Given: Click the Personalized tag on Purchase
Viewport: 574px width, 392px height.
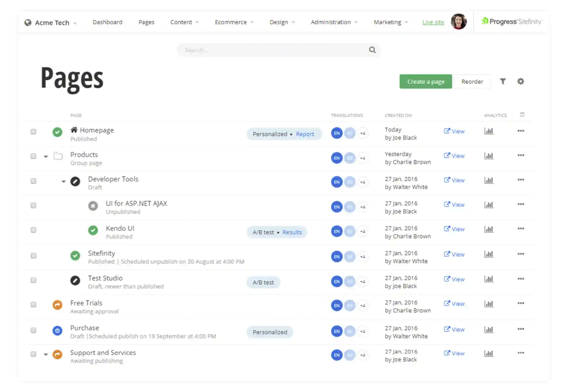Looking at the screenshot, I should [270, 332].
